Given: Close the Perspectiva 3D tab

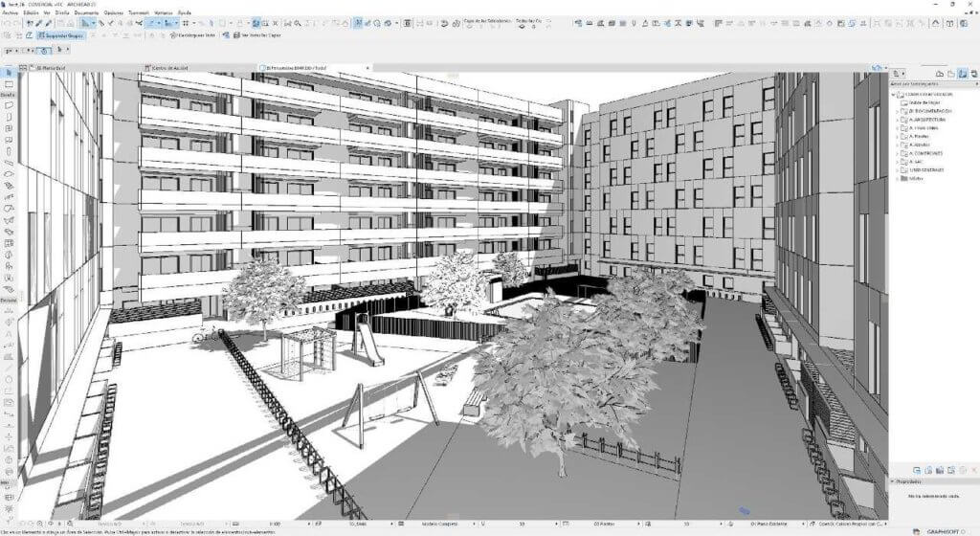Looking at the screenshot, I should pyautogui.click(x=365, y=69).
